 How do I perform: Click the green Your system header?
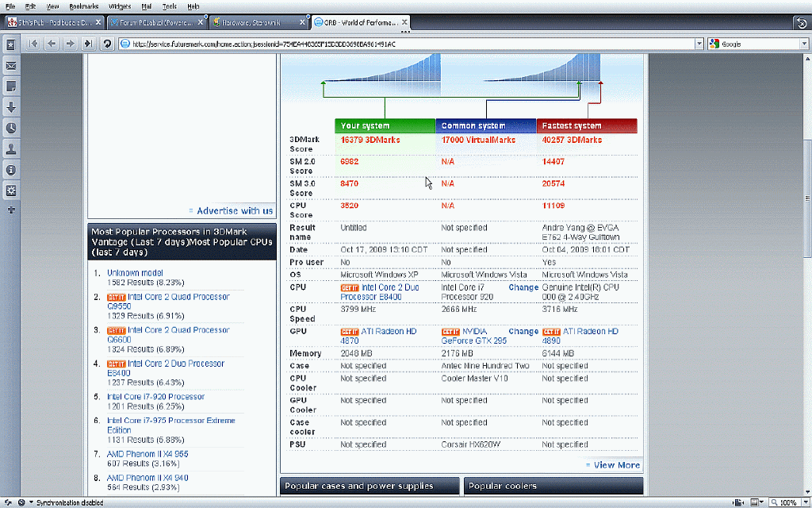point(385,125)
